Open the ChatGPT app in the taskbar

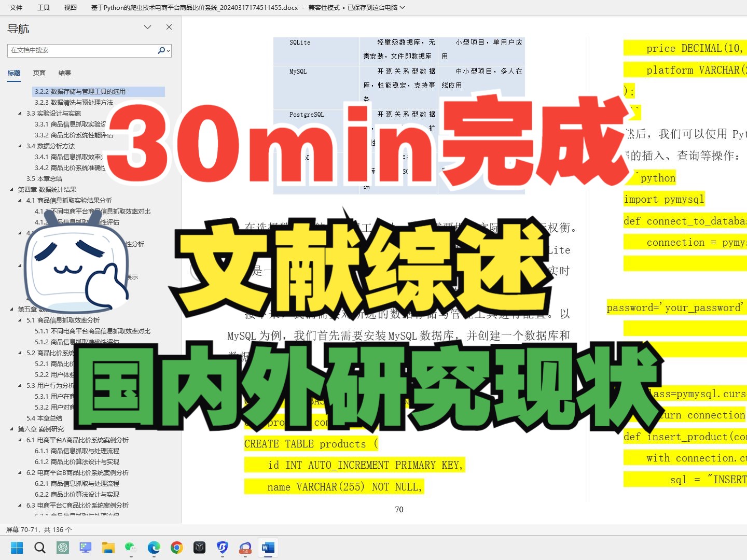(63, 548)
